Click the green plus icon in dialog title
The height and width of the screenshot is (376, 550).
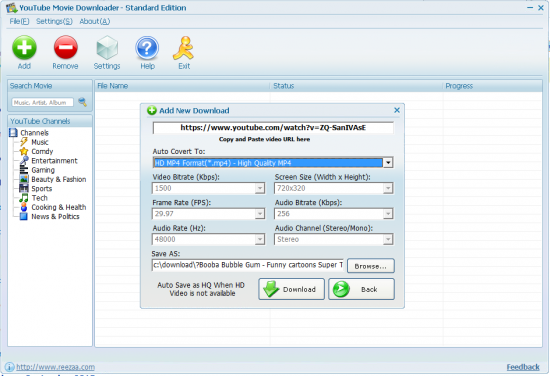[152, 110]
